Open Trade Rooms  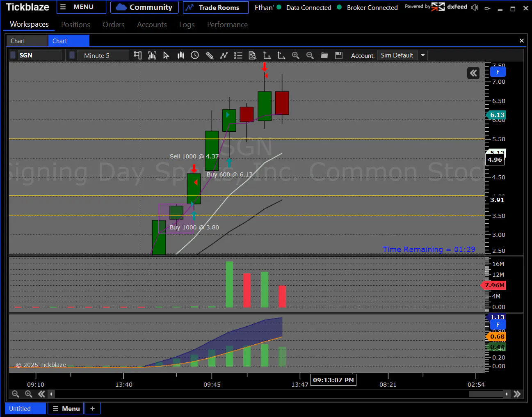pos(215,7)
